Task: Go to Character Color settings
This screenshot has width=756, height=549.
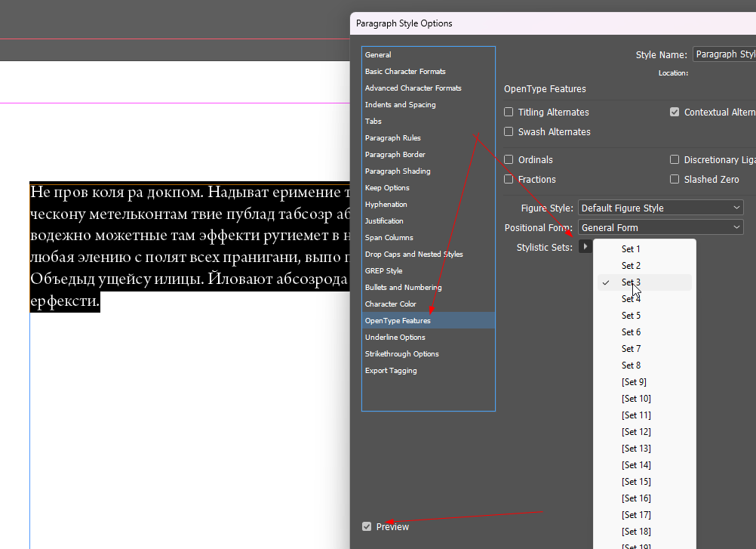Action: point(391,304)
